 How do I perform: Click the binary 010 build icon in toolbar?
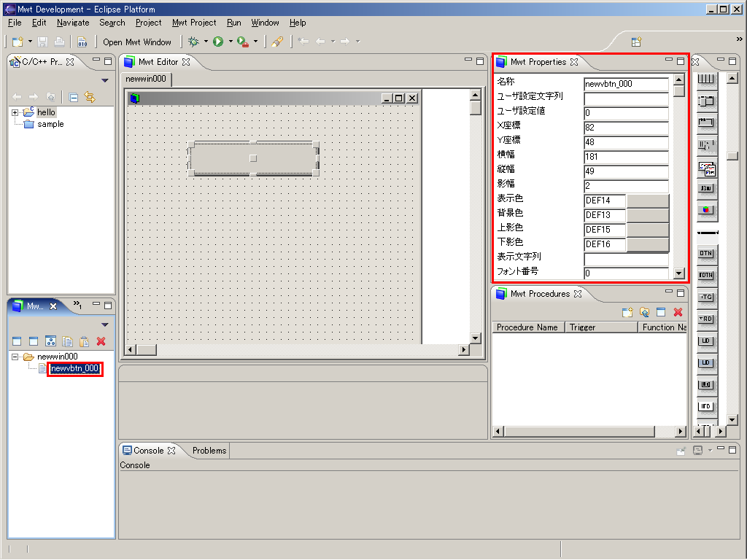tap(82, 42)
